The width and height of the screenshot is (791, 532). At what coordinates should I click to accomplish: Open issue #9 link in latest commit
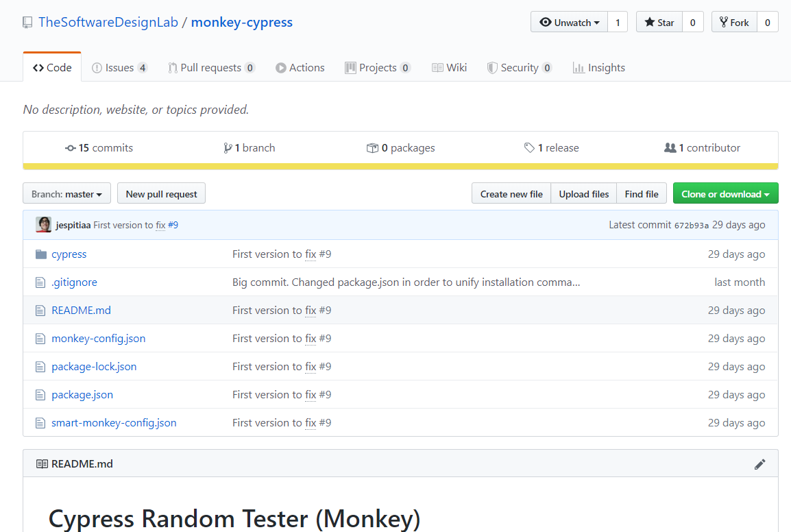pos(173,225)
